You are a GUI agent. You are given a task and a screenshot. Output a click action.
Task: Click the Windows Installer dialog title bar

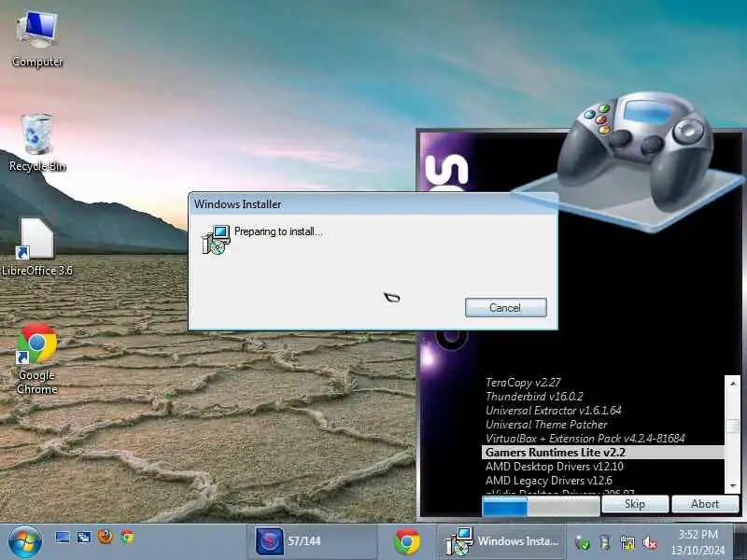[373, 203]
